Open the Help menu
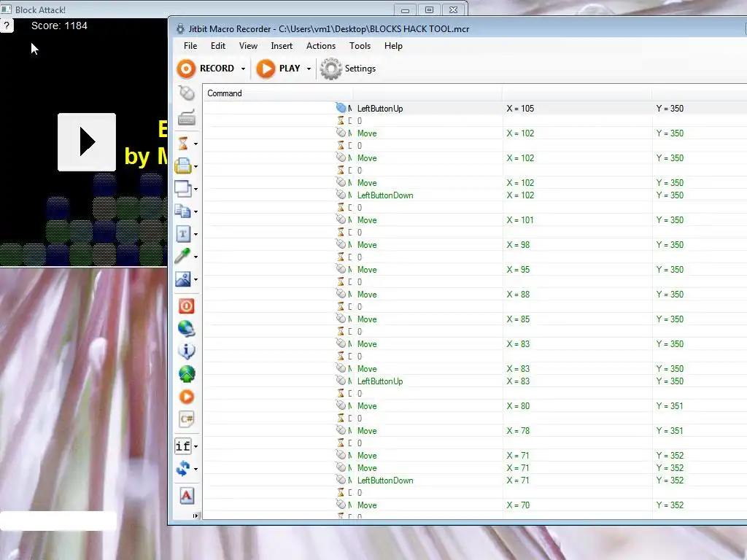The image size is (747, 560). (x=393, y=46)
